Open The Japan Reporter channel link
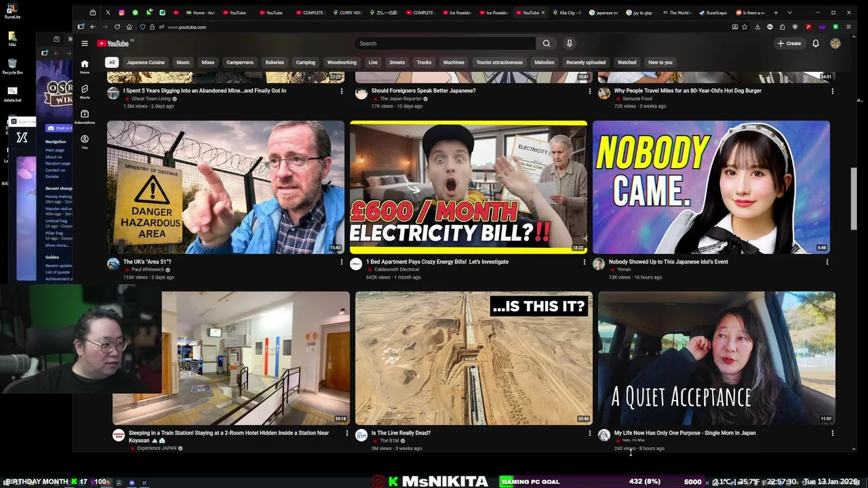The image size is (868, 488). [400, 99]
